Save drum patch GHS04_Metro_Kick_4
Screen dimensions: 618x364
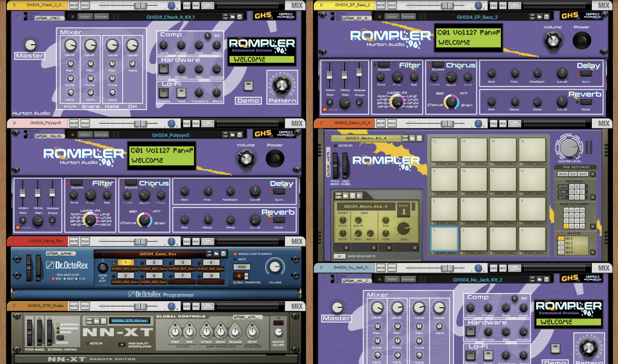[353, 195]
